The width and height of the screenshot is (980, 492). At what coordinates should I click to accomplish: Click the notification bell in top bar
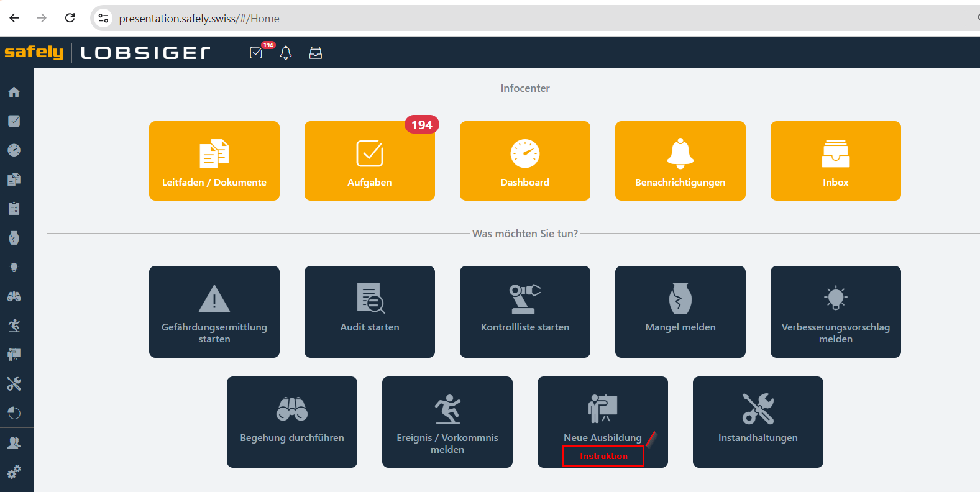(286, 53)
